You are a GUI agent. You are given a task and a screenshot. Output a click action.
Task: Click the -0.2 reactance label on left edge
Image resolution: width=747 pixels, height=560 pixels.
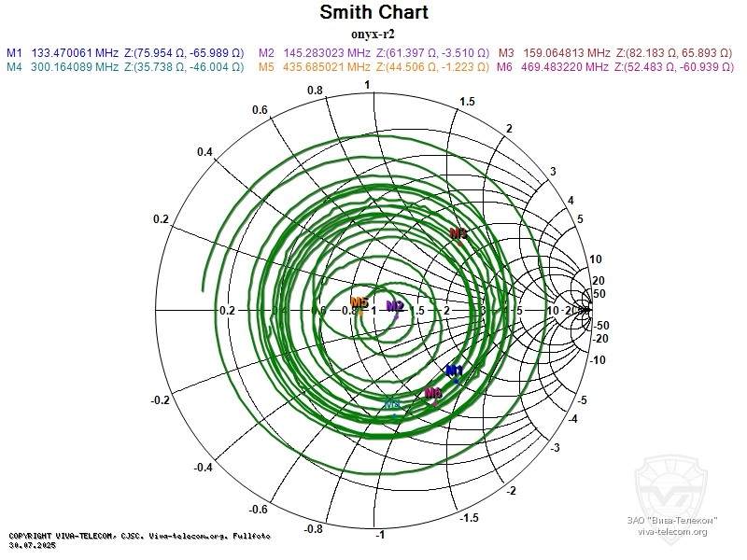pos(161,399)
